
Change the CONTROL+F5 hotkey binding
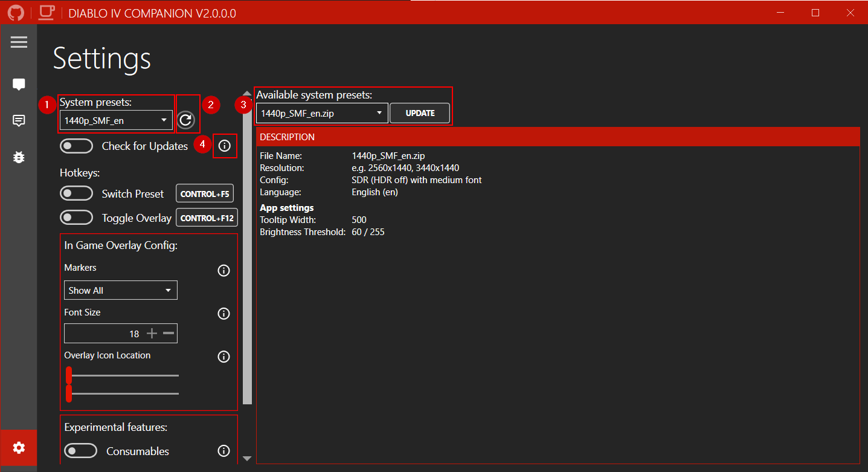(x=205, y=194)
